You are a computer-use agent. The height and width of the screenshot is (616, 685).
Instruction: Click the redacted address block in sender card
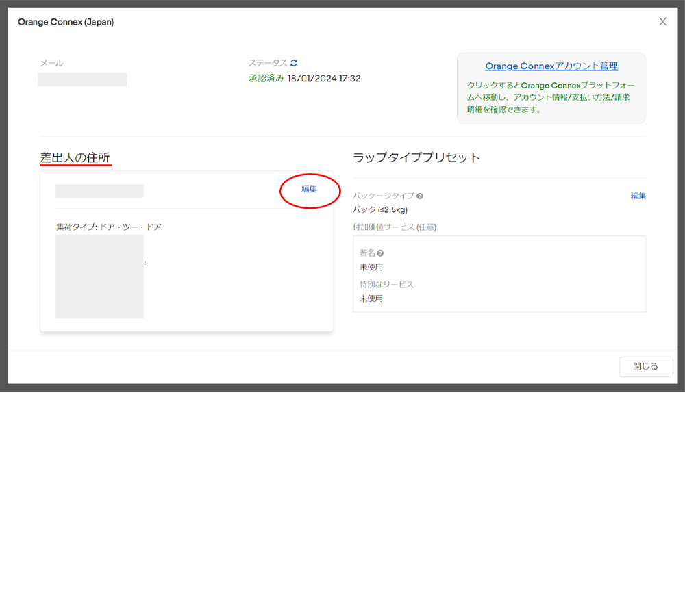click(x=99, y=277)
